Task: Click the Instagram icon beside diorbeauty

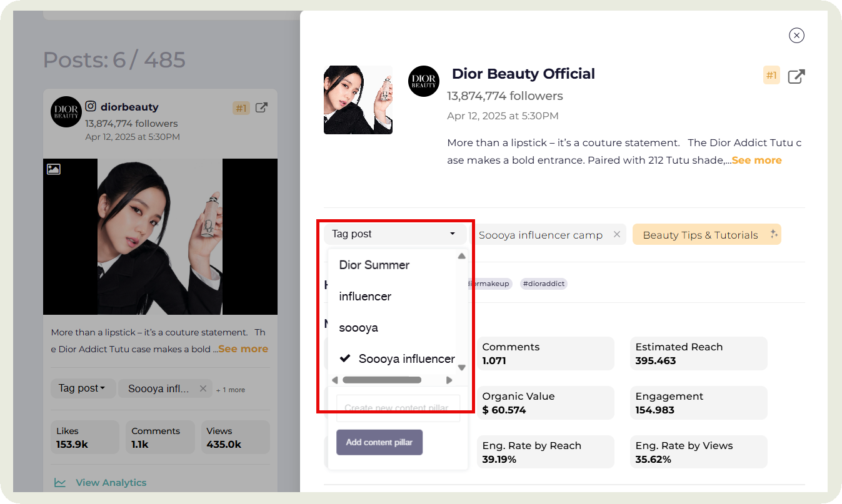Action: click(91, 107)
